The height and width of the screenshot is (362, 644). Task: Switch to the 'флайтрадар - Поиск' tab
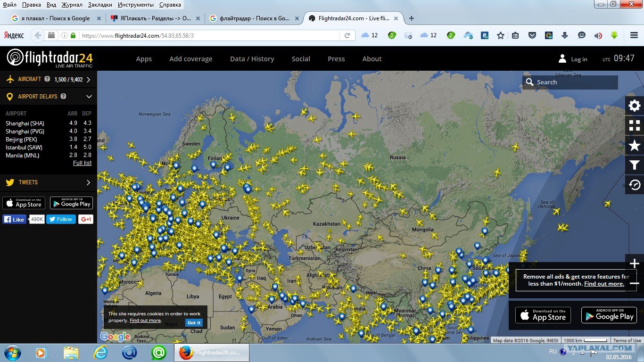(x=254, y=18)
